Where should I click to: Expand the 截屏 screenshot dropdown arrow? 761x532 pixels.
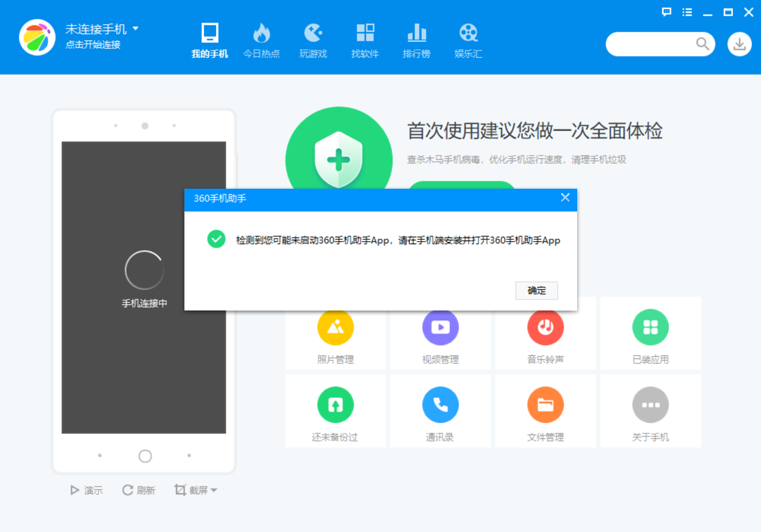(214, 491)
